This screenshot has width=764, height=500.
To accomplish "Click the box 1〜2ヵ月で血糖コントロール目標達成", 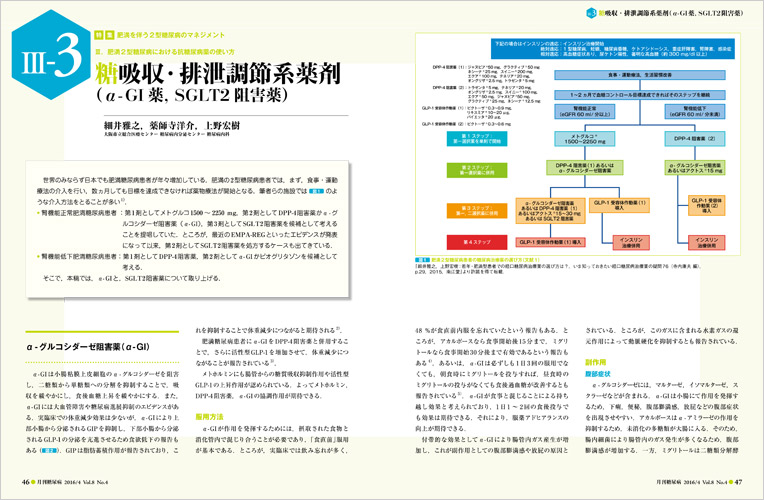I will [640, 95].
